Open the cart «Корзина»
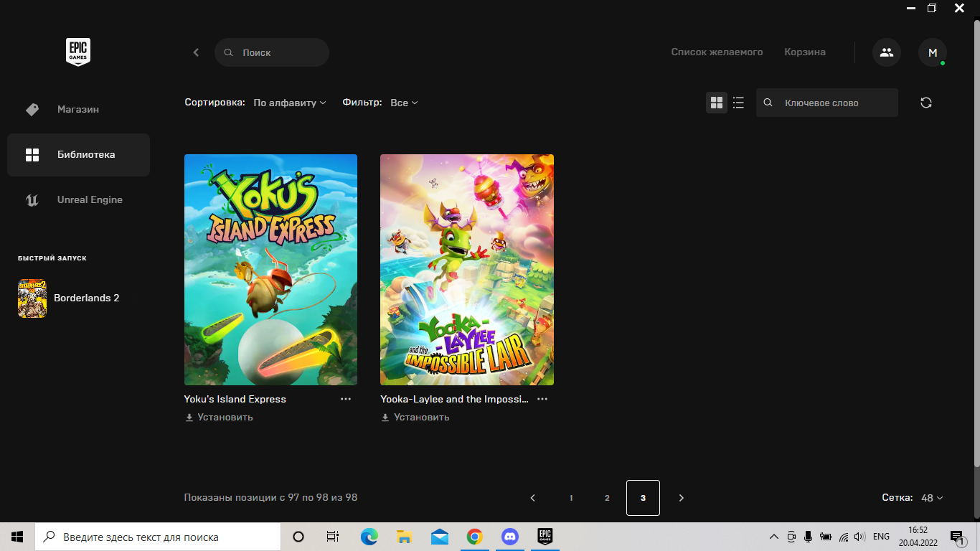The width and height of the screenshot is (980, 551). [x=805, y=52]
